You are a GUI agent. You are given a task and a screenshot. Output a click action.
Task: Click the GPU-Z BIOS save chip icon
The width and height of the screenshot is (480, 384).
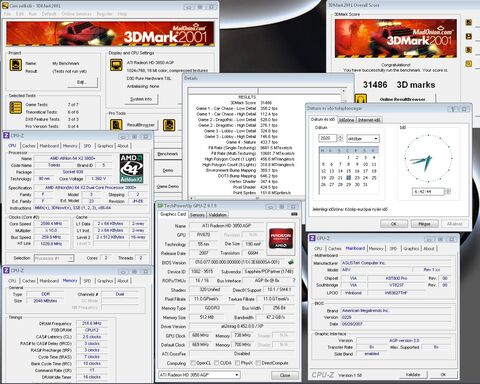pos(291,262)
